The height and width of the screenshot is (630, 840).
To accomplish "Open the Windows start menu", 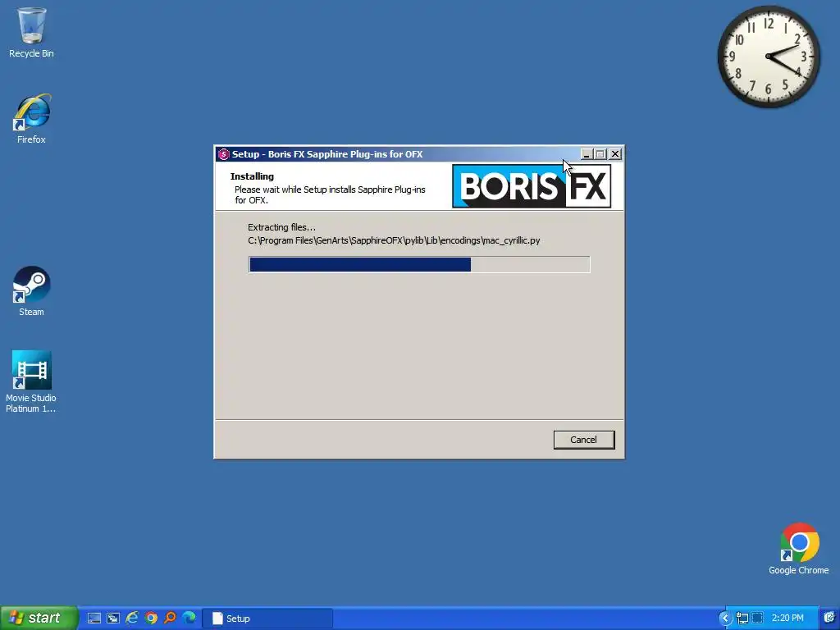I will pos(39,618).
